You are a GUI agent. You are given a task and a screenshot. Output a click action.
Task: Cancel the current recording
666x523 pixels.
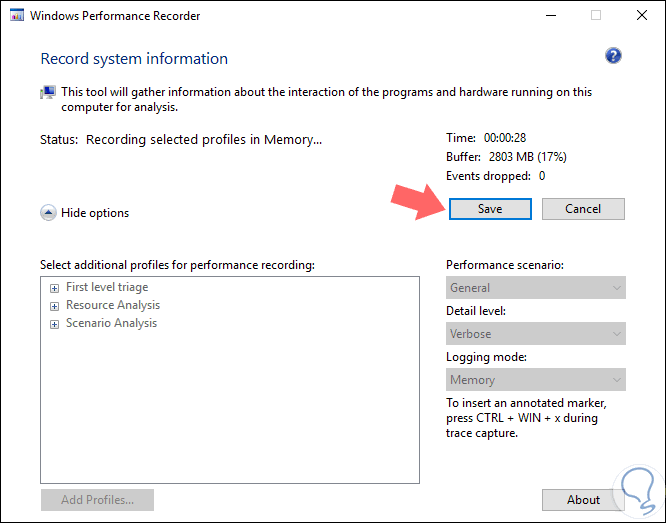click(583, 209)
